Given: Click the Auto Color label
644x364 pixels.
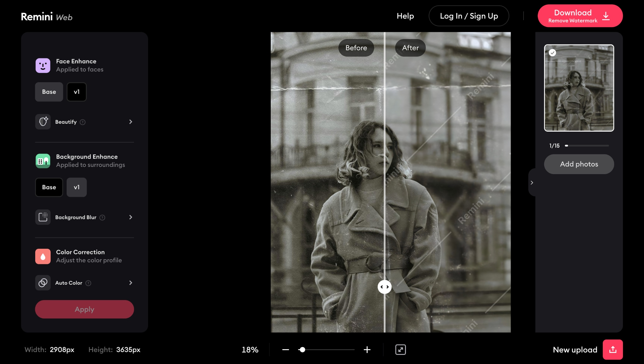Looking at the screenshot, I should tap(69, 283).
